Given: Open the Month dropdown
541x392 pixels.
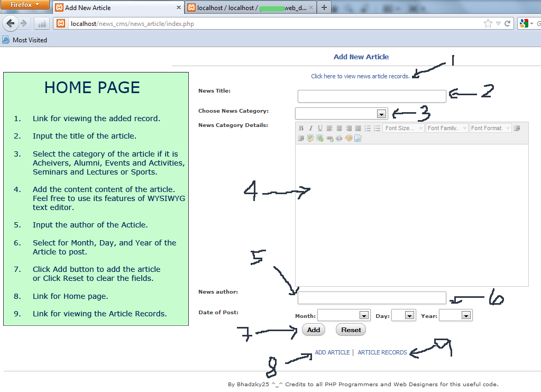Looking at the screenshot, I should [344, 315].
